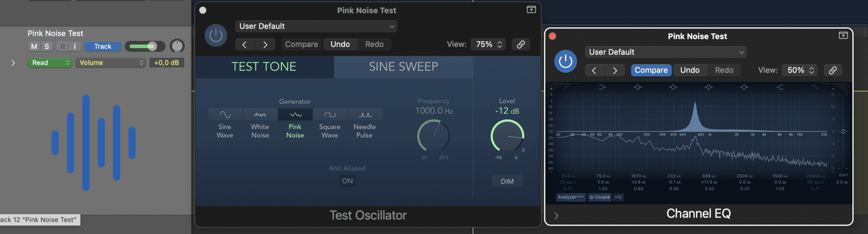Open the Volume automation parameter dropdown

tap(111, 63)
